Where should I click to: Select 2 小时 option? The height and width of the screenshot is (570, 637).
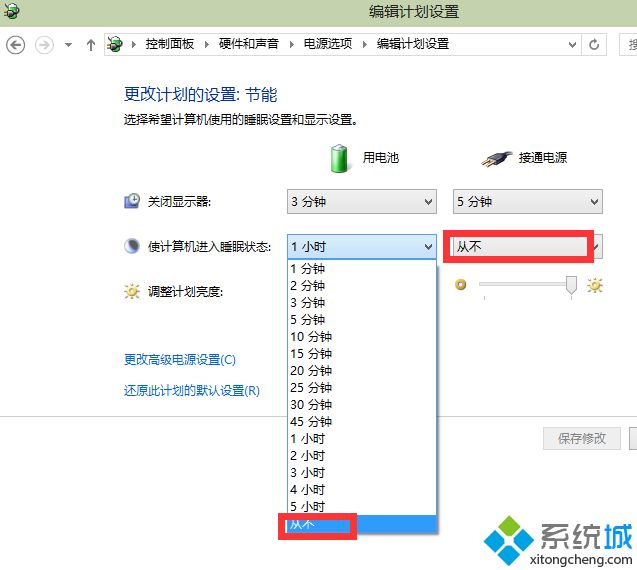(362, 456)
